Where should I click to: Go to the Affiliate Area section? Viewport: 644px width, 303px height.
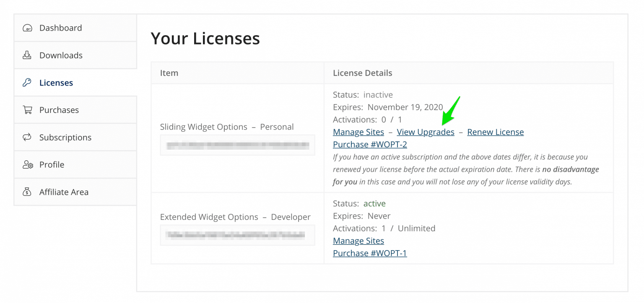pos(64,192)
